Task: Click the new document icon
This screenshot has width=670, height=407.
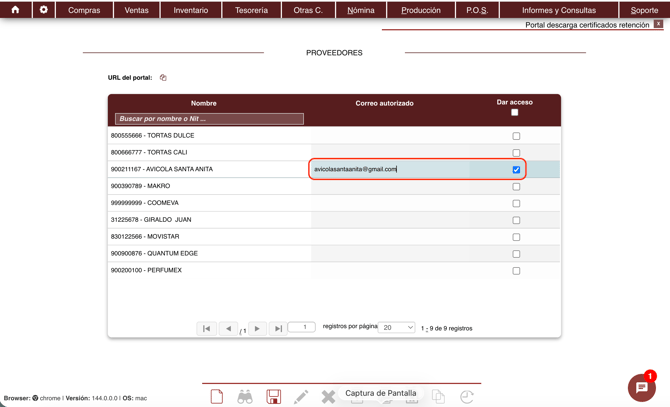Action: coord(217,397)
